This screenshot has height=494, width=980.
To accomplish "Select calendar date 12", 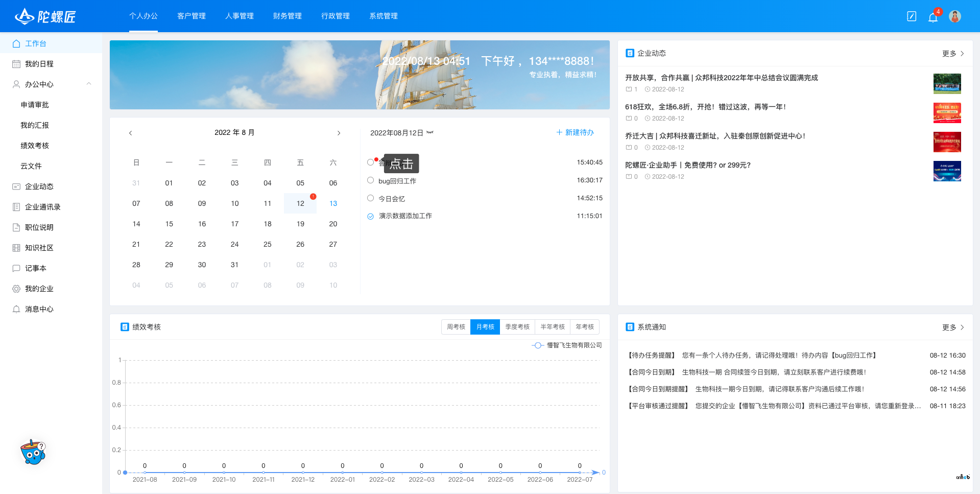I will point(300,203).
